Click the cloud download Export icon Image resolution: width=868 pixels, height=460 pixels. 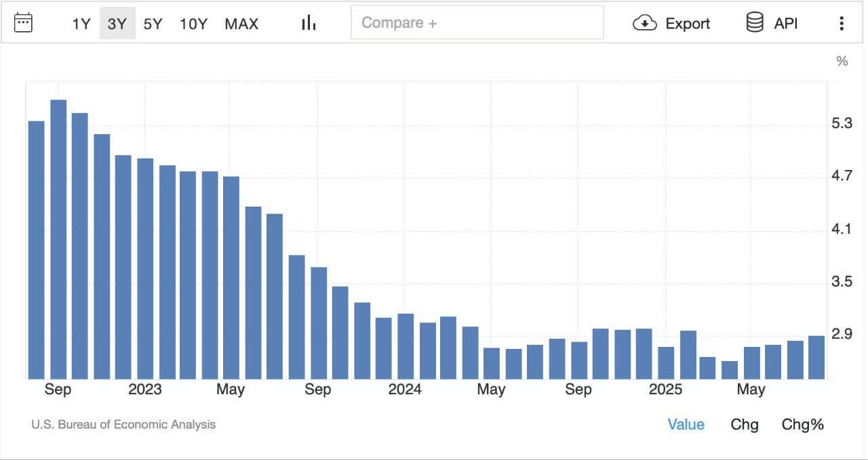tap(644, 23)
